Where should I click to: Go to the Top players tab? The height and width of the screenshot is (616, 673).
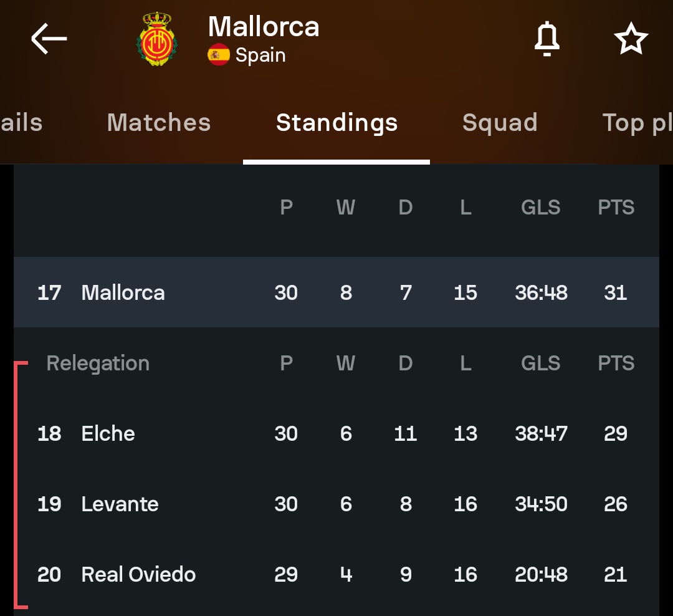(x=637, y=123)
